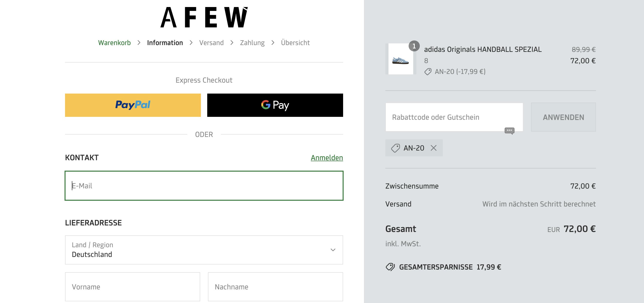This screenshot has height=303, width=644.
Task: Pay with PayPal express checkout
Action: 133,105
